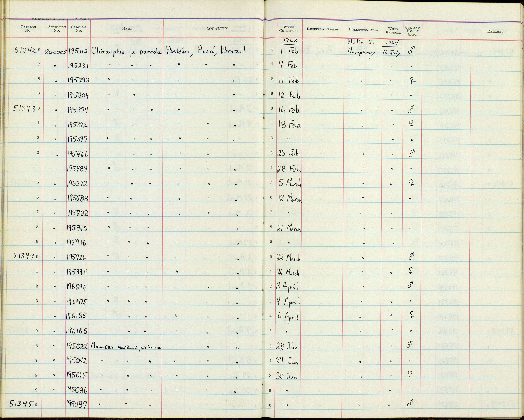Click the 'When Collected' column header
Viewport: 524px width, 420px height.
[289, 29]
